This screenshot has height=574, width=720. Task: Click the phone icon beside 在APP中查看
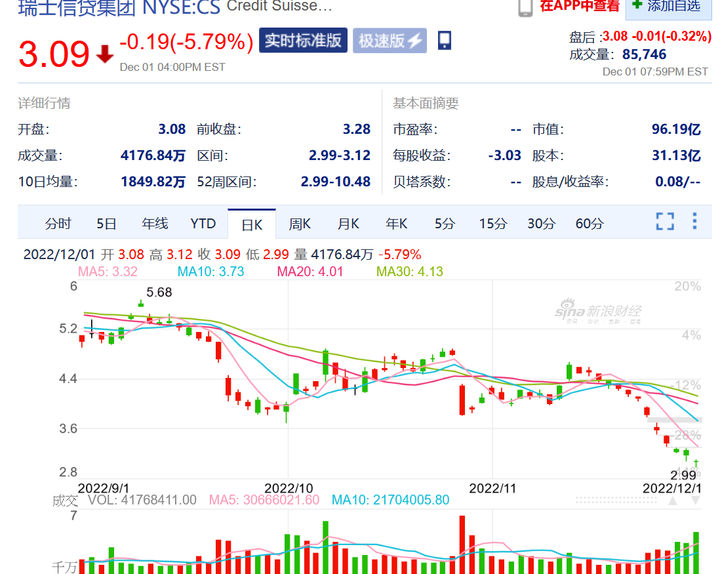[525, 8]
